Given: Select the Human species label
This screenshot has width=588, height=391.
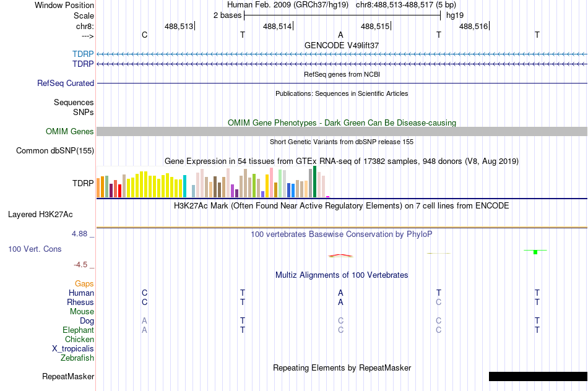Looking at the screenshot, I should click(81, 293).
